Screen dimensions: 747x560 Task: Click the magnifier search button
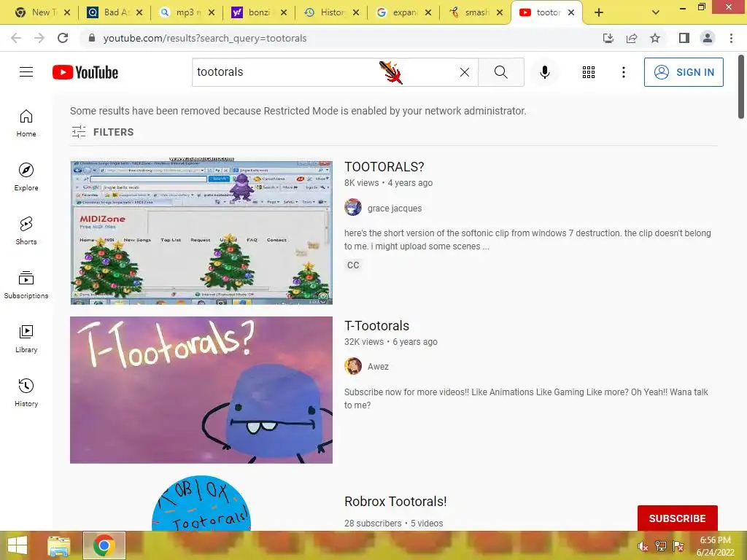tap(500, 72)
